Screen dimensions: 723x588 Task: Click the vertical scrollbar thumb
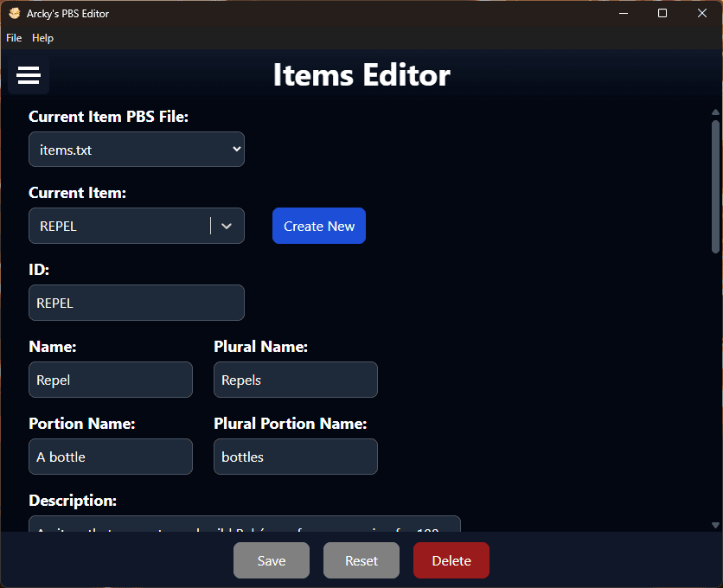tap(715, 186)
